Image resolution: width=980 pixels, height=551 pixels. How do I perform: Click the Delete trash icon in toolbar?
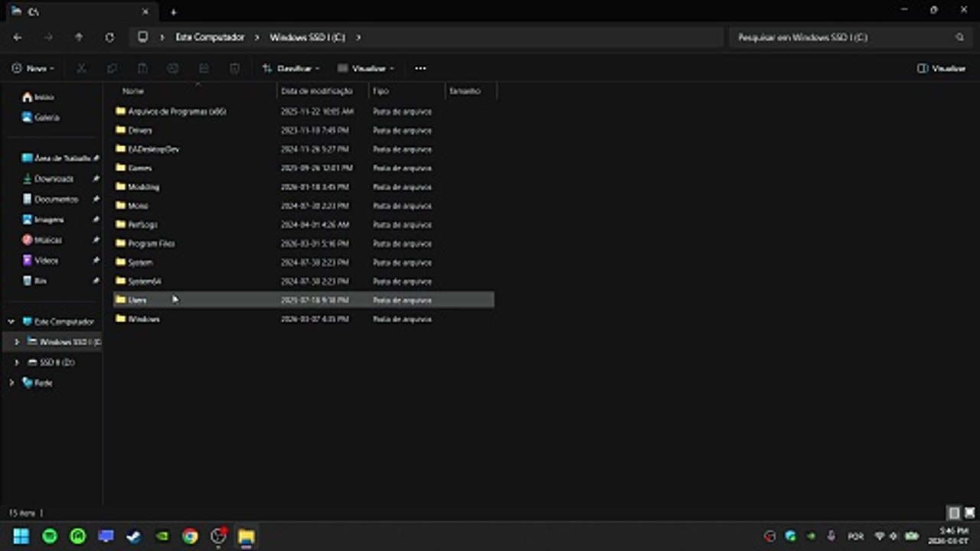235,68
